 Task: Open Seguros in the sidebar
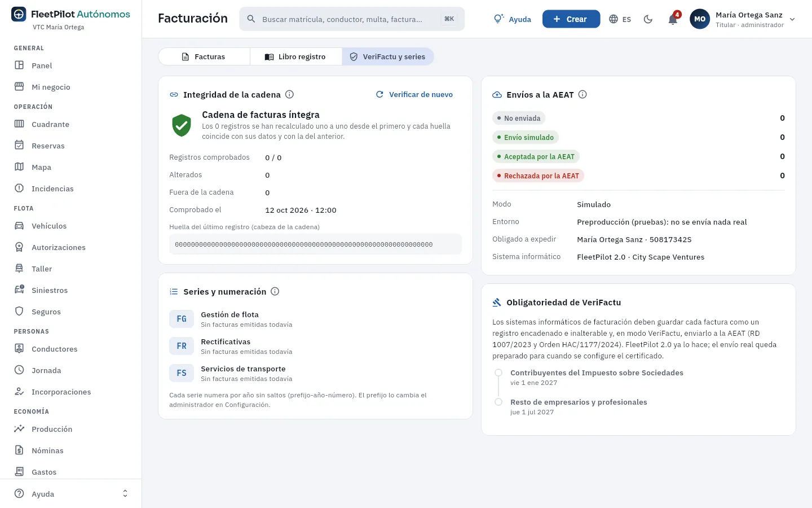click(x=70, y=312)
